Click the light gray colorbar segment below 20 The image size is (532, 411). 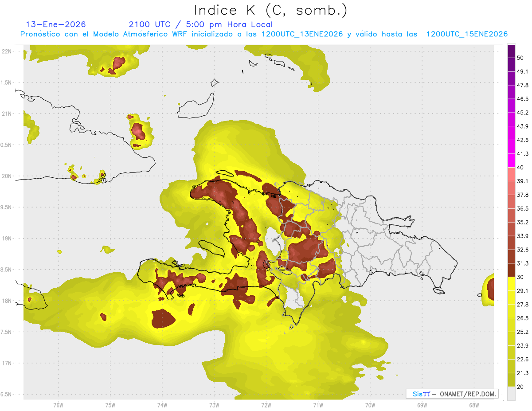coord(512,394)
